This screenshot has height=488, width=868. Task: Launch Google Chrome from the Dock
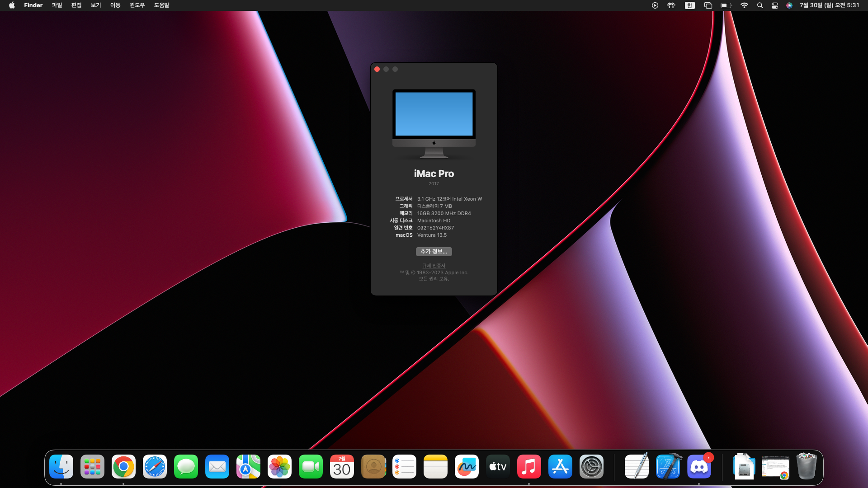[x=123, y=467]
